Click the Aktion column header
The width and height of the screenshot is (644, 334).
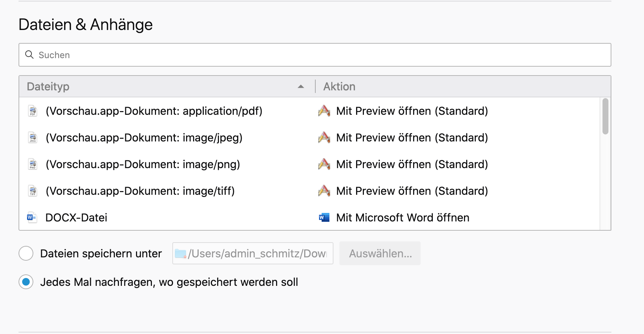[x=339, y=87]
